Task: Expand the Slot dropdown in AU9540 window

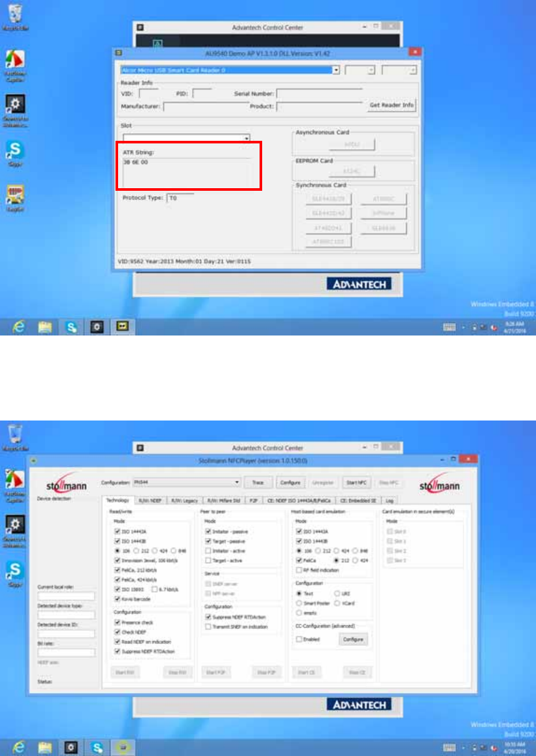Action: click(247, 138)
